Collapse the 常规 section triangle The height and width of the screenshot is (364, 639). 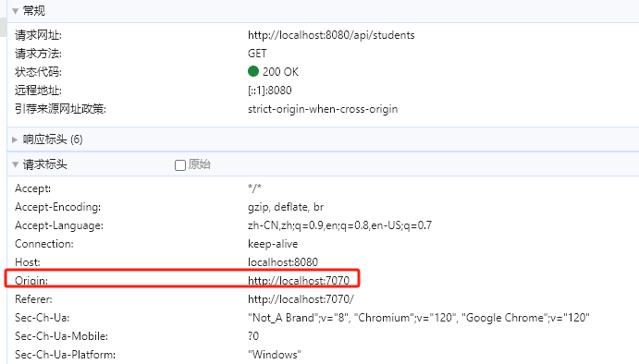(x=16, y=11)
